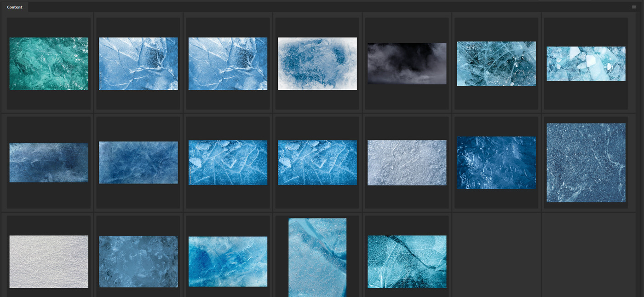Choose the pale grey frosted ice thumbnail
This screenshot has height=297, width=644.
(407, 163)
